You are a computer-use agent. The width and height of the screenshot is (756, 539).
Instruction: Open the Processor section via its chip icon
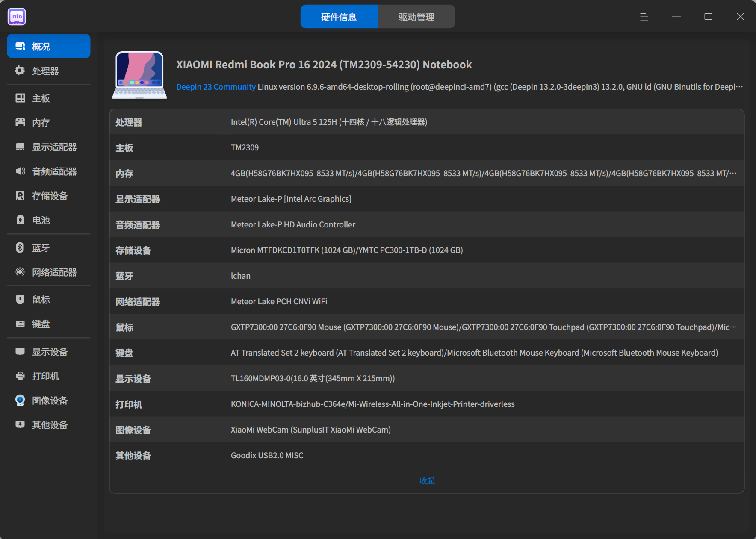[20, 71]
